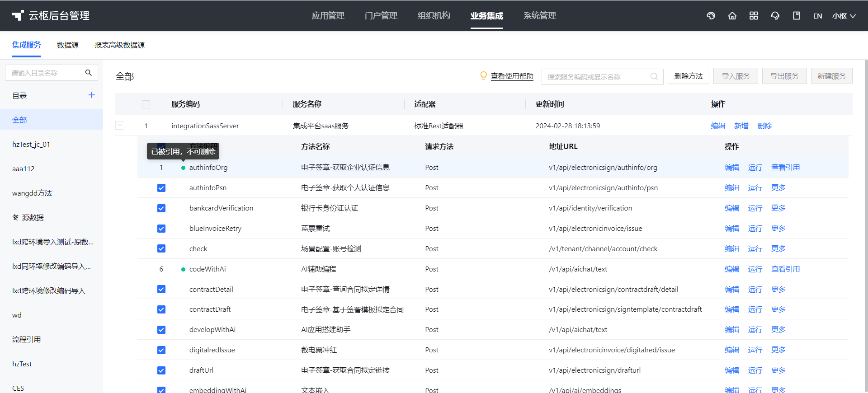Image resolution: width=868 pixels, height=393 pixels.
Task: Open 更多 menu for contractDraft
Action: [x=778, y=309]
